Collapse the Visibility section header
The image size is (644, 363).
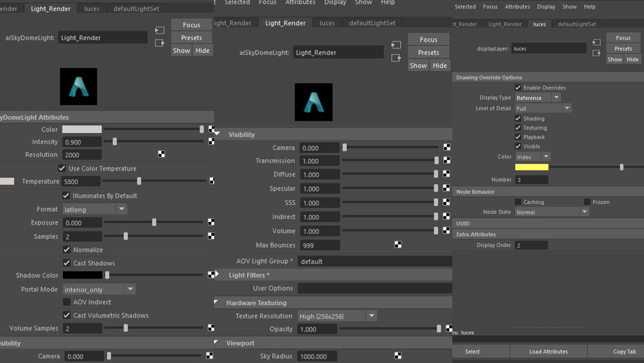[217, 133]
